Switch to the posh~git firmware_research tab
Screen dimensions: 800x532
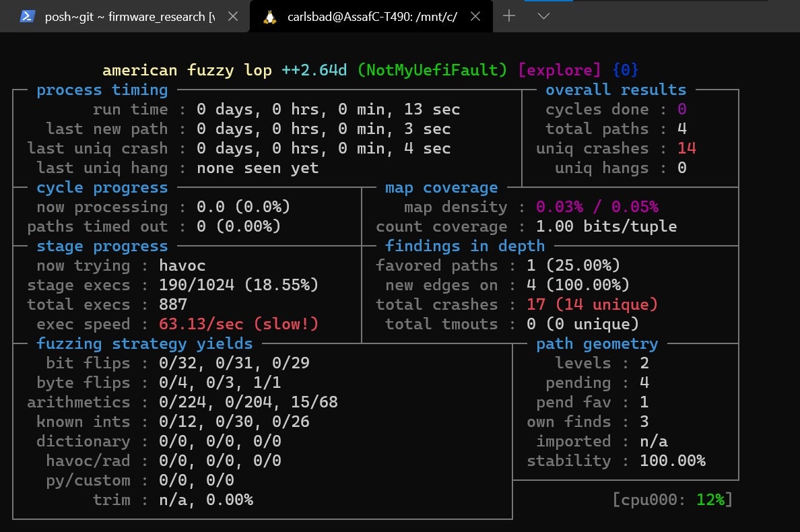(129, 17)
